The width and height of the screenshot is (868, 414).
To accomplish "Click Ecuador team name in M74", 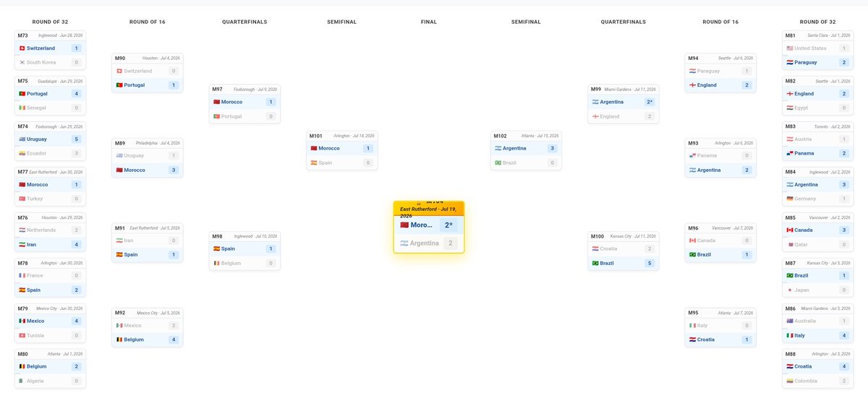I will pos(37,153).
